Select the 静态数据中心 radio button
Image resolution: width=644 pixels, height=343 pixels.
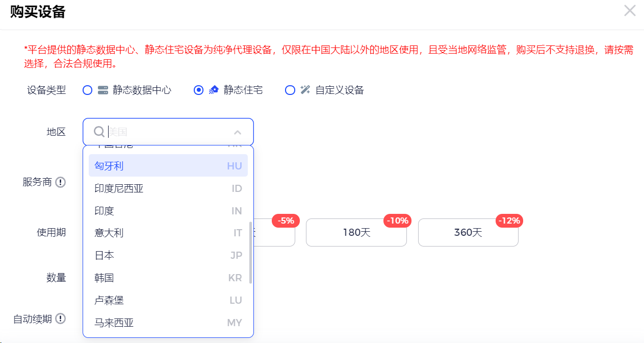[88, 90]
